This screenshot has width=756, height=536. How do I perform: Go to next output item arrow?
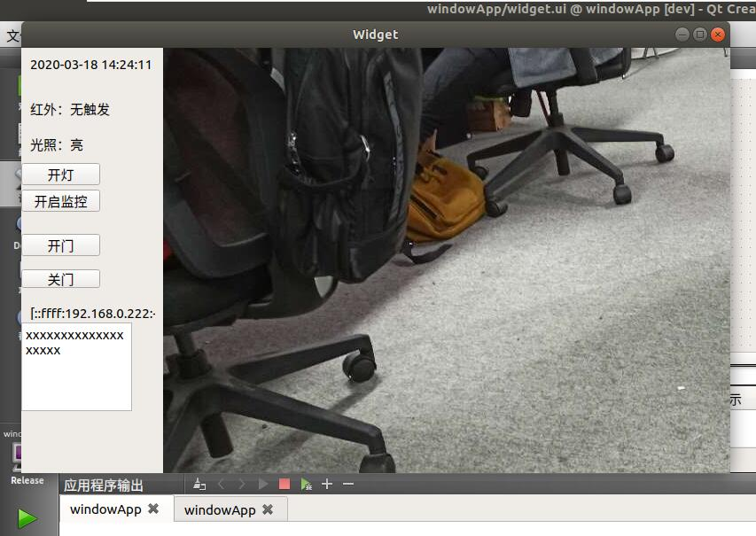pos(241,484)
